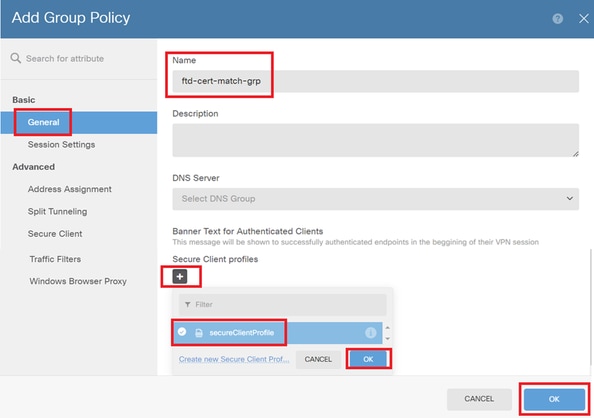594x418 pixels.
Task: Click the dialog's bottom OK button
Action: 554,399
